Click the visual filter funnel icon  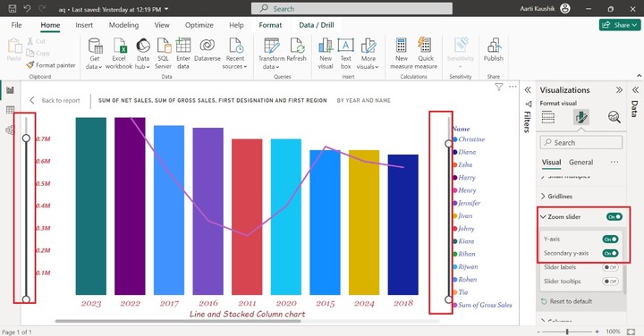pos(498,87)
